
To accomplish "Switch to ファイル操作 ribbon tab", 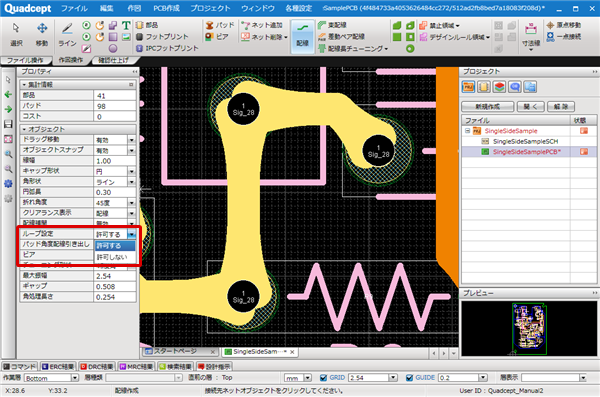I will pos(25,60).
